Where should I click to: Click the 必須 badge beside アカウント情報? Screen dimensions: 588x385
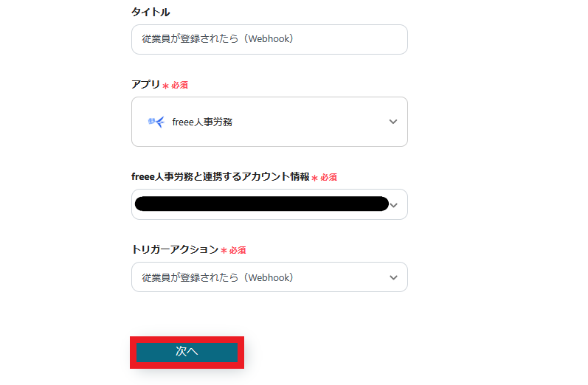pos(328,178)
